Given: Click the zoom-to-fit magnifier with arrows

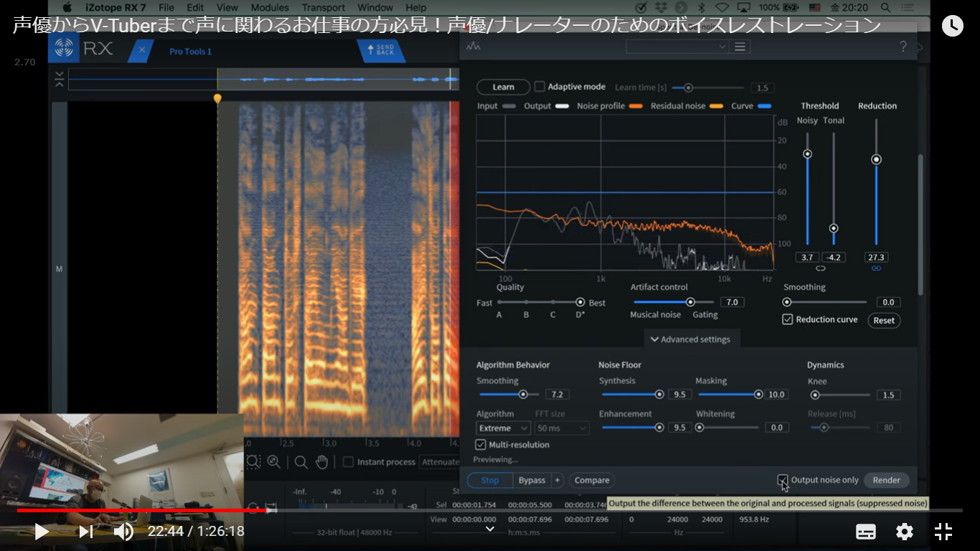Looking at the screenshot, I should (273, 462).
